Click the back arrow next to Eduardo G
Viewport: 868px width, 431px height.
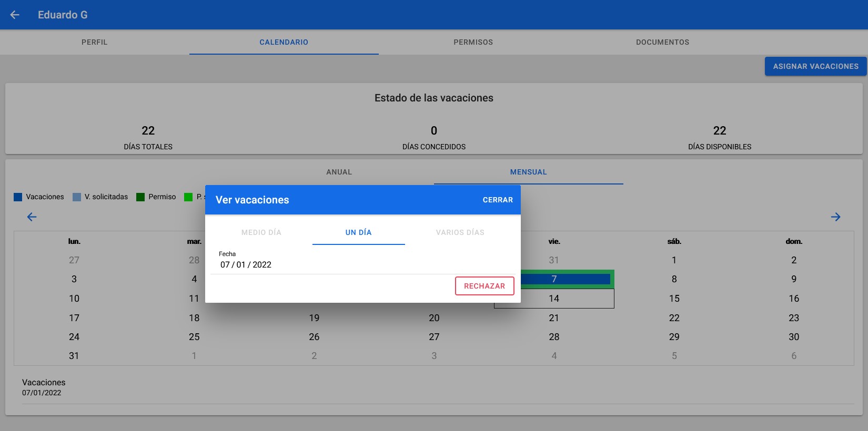pyautogui.click(x=15, y=15)
